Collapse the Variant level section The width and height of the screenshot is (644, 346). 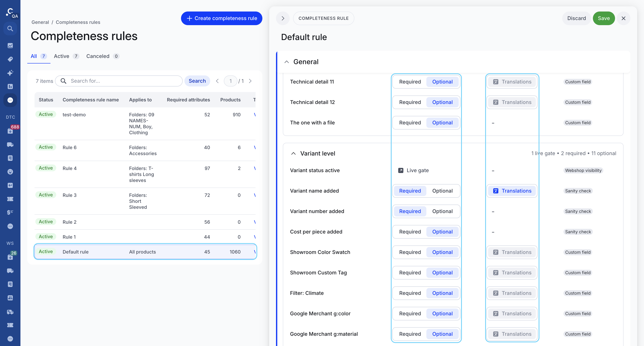pos(293,153)
